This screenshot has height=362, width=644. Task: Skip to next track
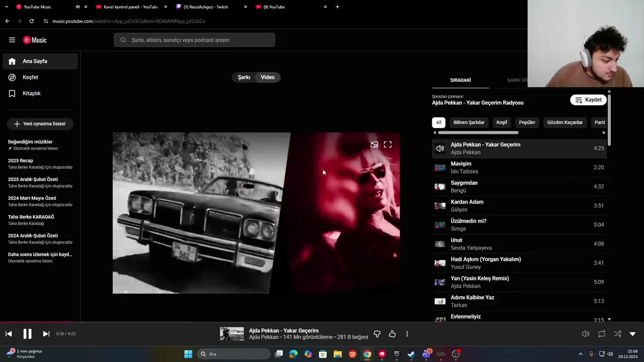pyautogui.click(x=46, y=334)
